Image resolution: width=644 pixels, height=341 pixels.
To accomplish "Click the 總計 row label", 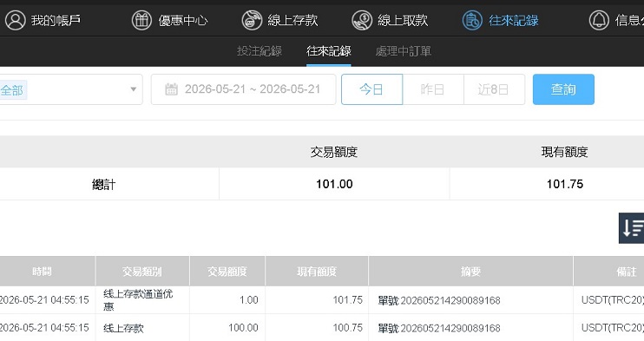I will [x=103, y=184].
